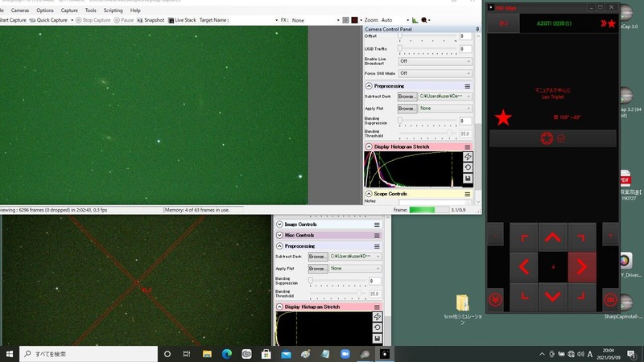Click the circled star icon in PAE Align
This screenshot has height=362, width=644.
pos(547,138)
